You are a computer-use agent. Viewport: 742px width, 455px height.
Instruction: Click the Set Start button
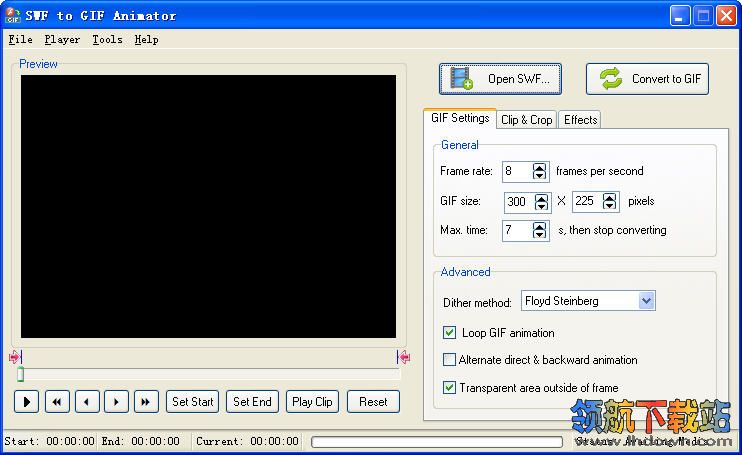click(x=193, y=402)
